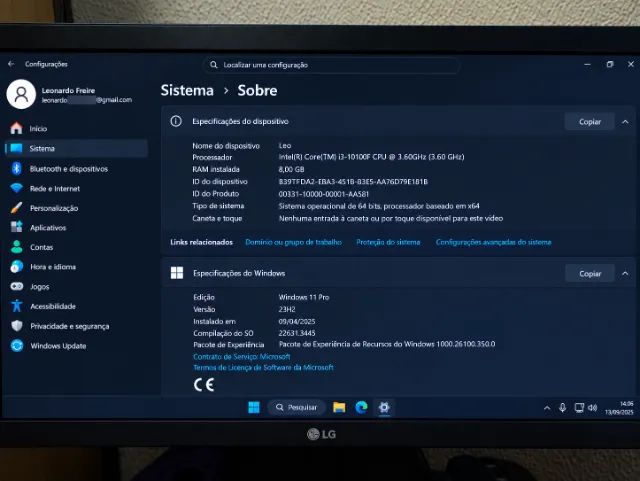
Task: Click the Sistema monitor icon in sidebar
Action: point(16,148)
